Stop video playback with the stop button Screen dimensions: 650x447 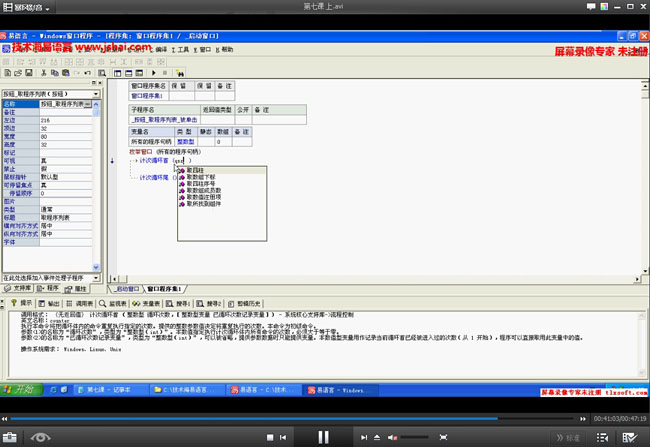tap(270, 437)
